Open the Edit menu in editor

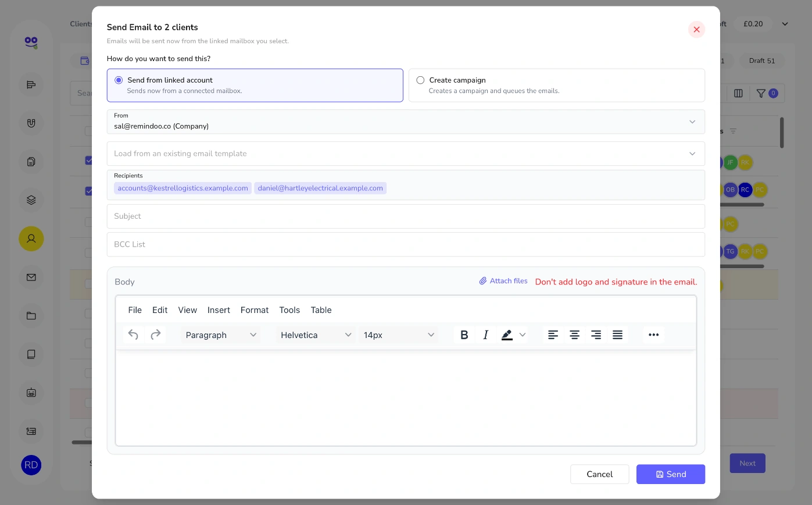[160, 310]
